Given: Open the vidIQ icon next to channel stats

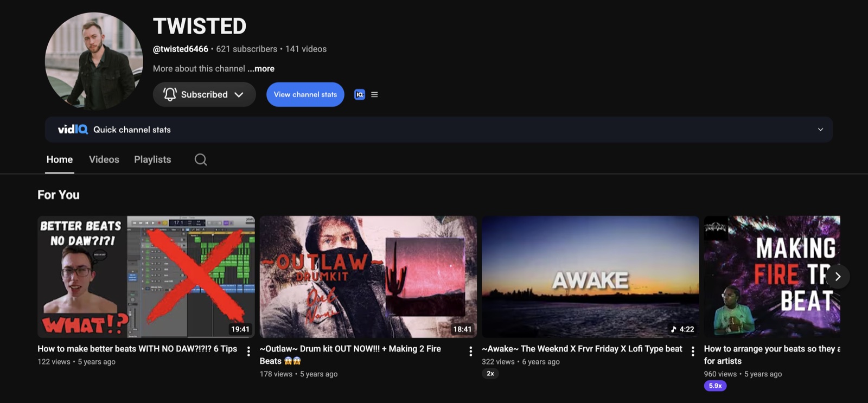Looking at the screenshot, I should tap(359, 94).
